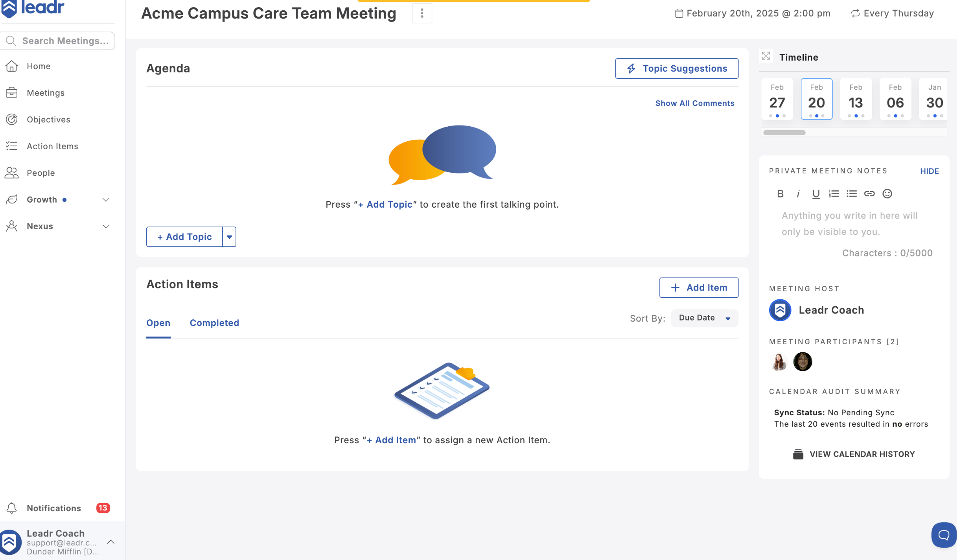Viewport: 957px width, 560px height.
Task: Click the italic formatting icon
Action: click(x=798, y=193)
